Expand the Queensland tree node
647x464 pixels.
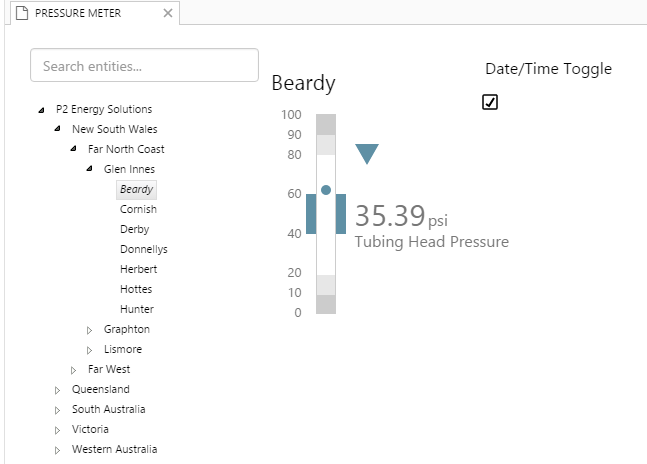pyautogui.click(x=57, y=390)
